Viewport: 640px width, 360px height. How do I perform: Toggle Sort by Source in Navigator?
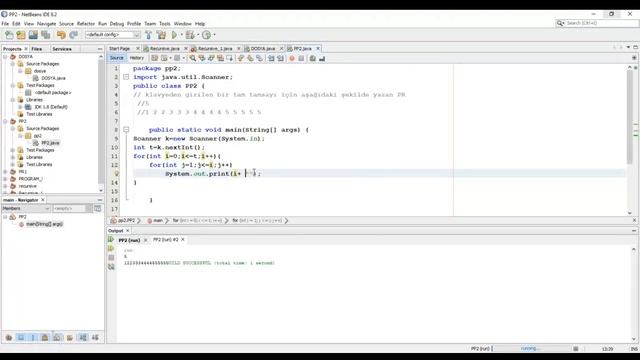pos(95,338)
